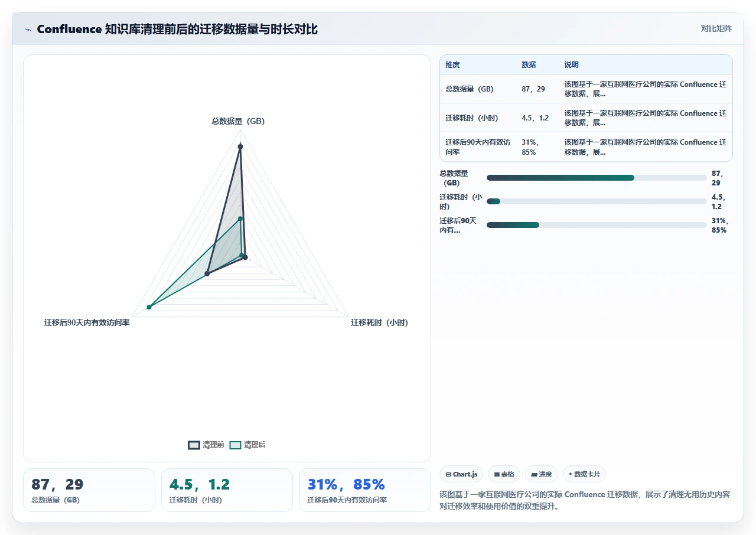
Task: Toggle the 清理前 legend item
Action: tap(206, 445)
